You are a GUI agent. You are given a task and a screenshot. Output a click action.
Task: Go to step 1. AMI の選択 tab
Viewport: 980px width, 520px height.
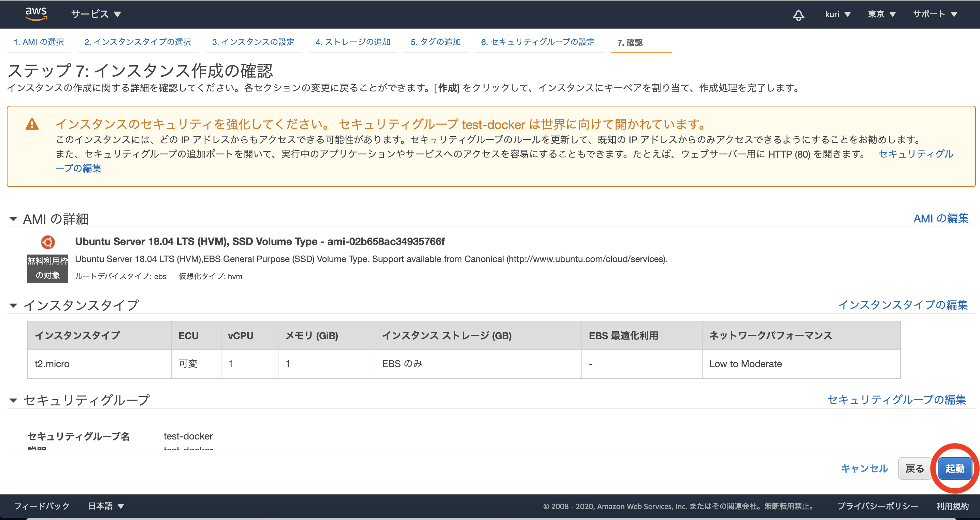tap(39, 42)
